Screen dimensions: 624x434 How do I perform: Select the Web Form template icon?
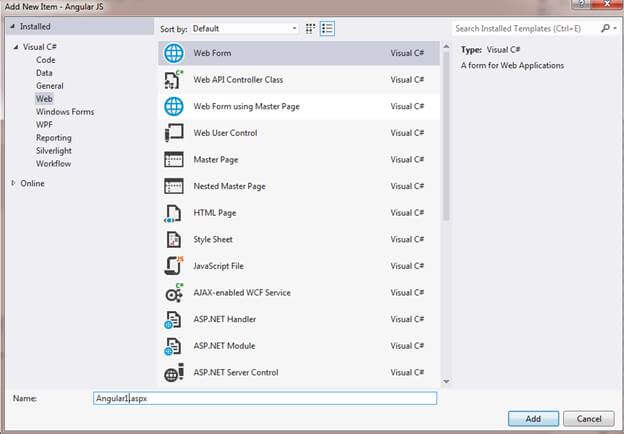coord(174,53)
